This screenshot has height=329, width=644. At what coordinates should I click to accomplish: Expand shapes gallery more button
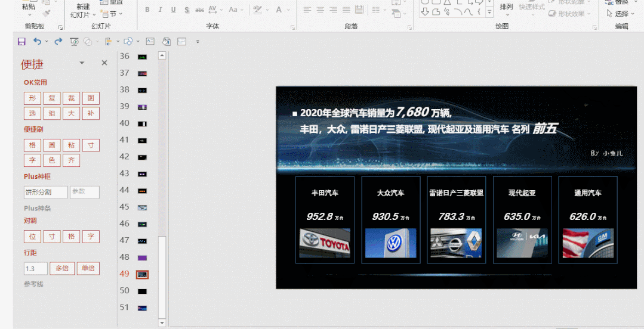(x=489, y=13)
